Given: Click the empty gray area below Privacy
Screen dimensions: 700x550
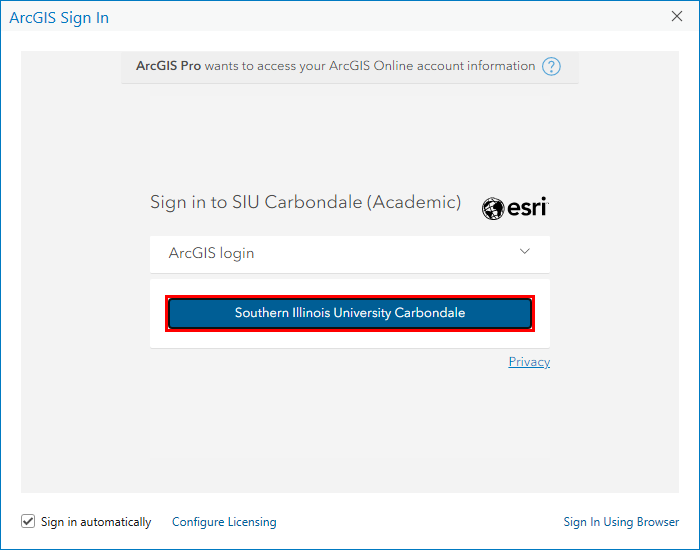Looking at the screenshot, I should point(350,429).
